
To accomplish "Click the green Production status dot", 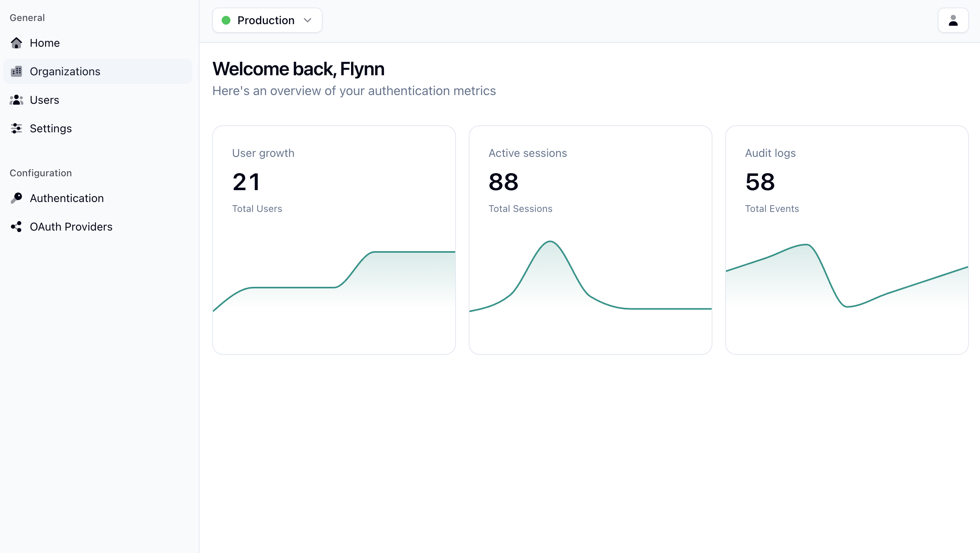I will click(226, 20).
